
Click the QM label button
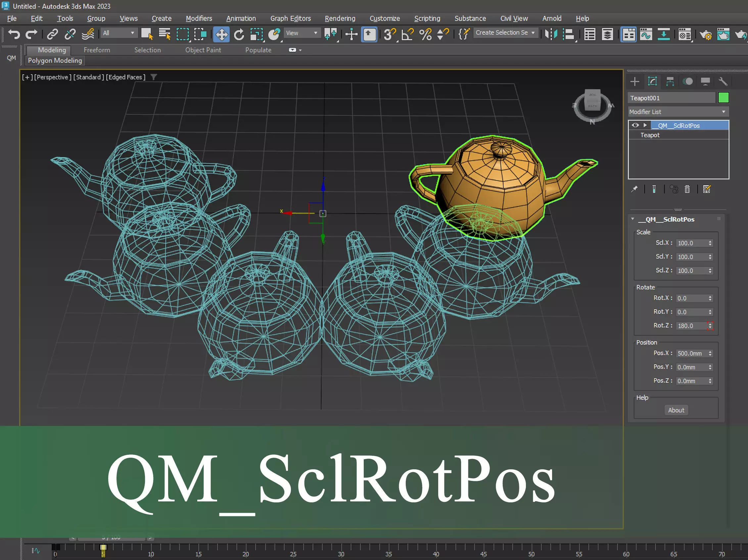(11, 58)
